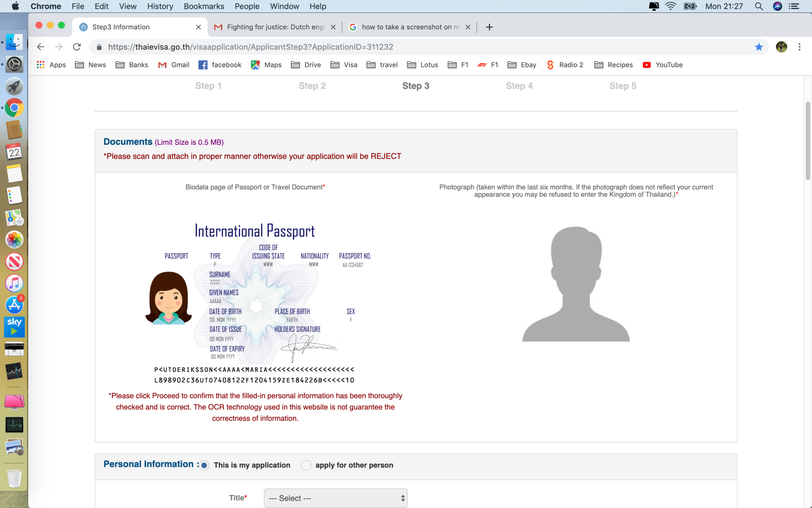Open Trash in the Dock
The height and width of the screenshot is (508, 812).
(14, 478)
